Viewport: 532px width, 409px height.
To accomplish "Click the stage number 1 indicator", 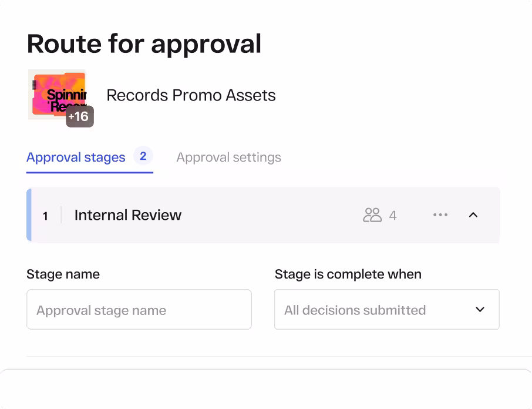I will [x=45, y=216].
